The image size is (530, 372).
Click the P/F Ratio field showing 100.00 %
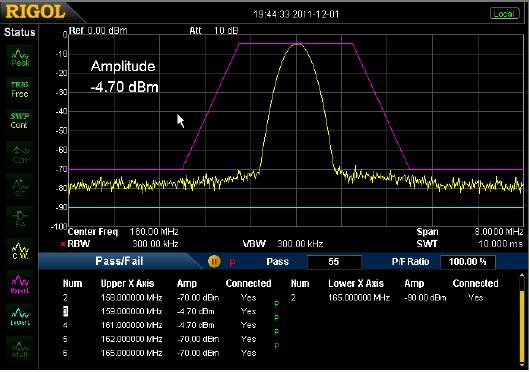[467, 262]
